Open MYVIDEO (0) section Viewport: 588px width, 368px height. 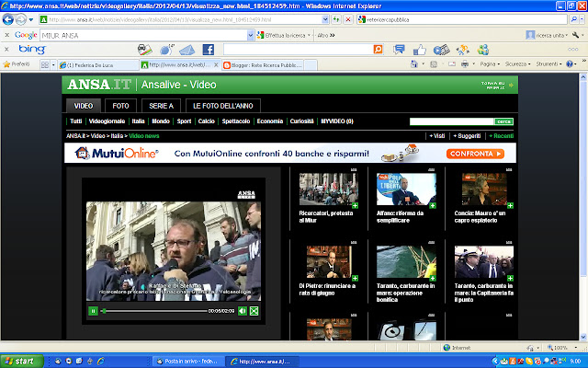coord(337,121)
